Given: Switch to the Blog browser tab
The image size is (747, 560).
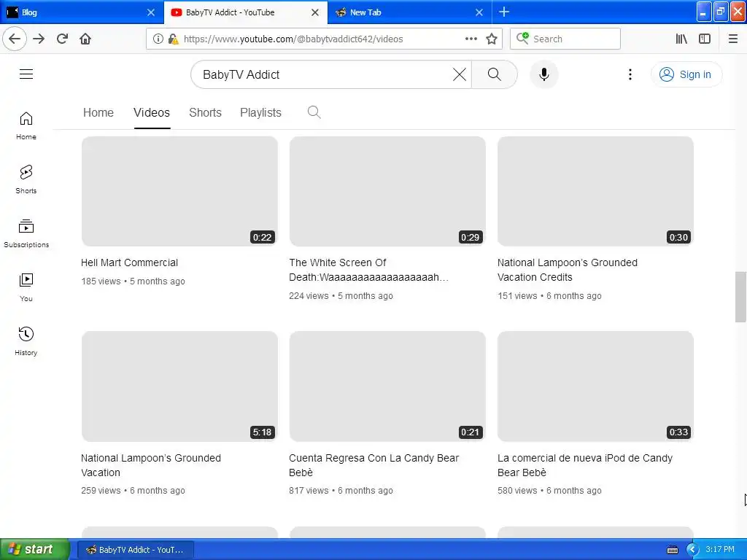Looking at the screenshot, I should pos(81,12).
